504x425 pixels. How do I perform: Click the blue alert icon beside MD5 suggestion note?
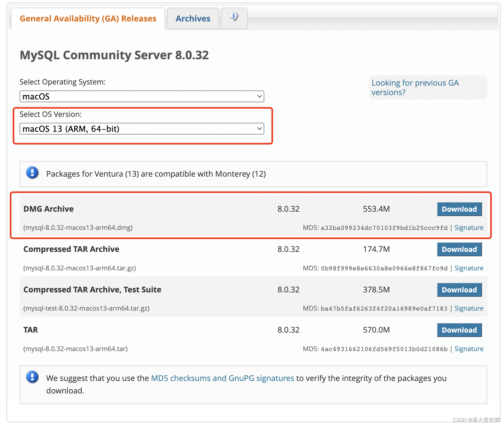(32, 377)
